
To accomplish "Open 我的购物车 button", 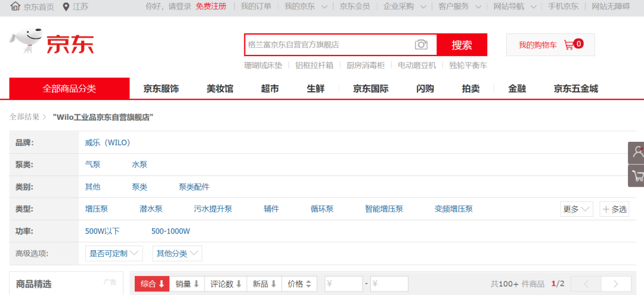I will (550, 45).
